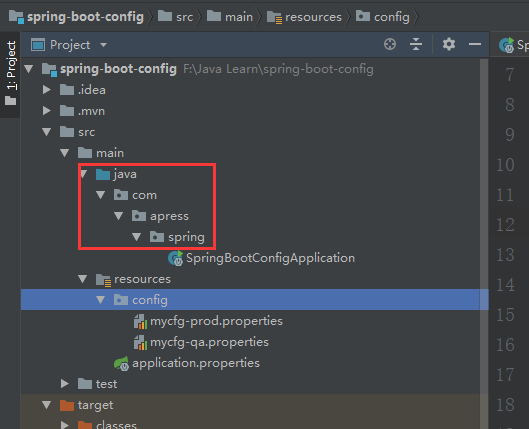Collapse the resources folder arrow
This screenshot has height=429, width=529.
click(x=83, y=279)
